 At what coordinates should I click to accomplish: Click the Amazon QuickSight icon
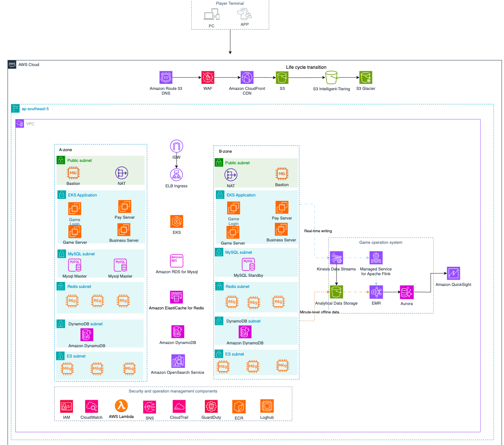pos(454,273)
